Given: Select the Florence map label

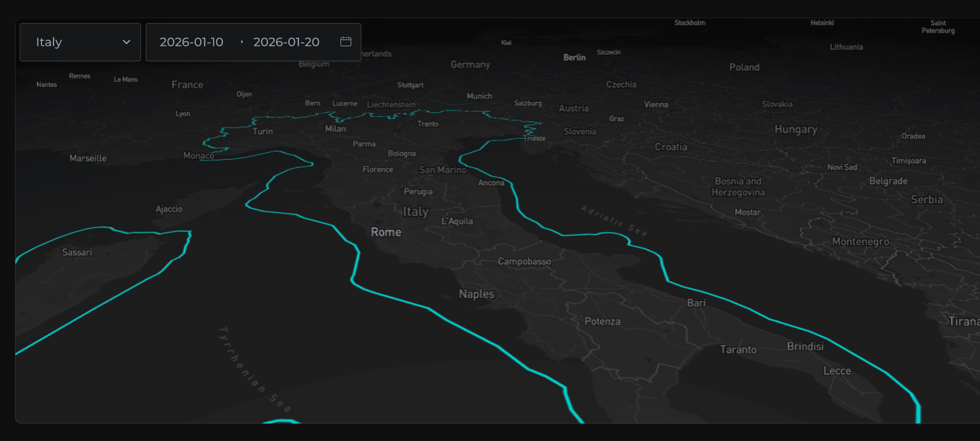Looking at the screenshot, I should [377, 170].
